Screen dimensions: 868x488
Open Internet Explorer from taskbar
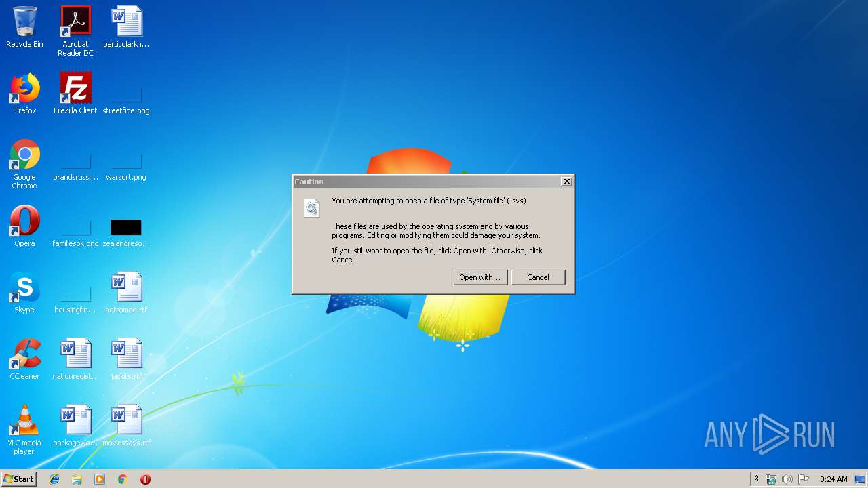coord(54,479)
